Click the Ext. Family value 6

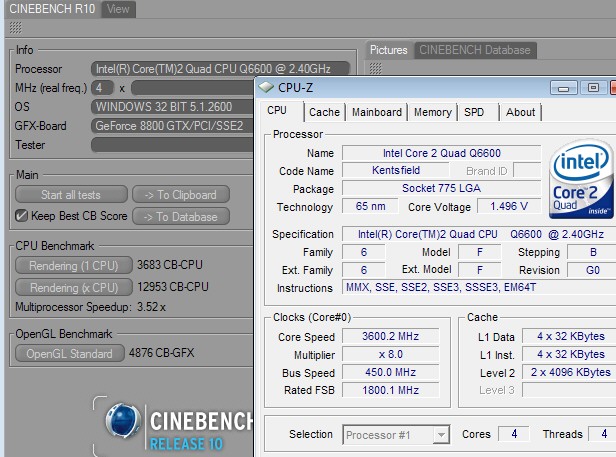point(363,270)
